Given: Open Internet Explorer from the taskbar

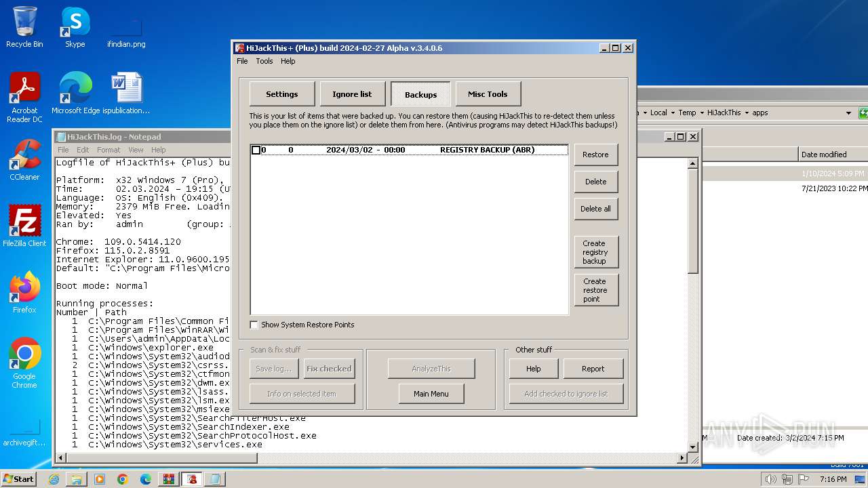Looking at the screenshot, I should pyautogui.click(x=54, y=479).
